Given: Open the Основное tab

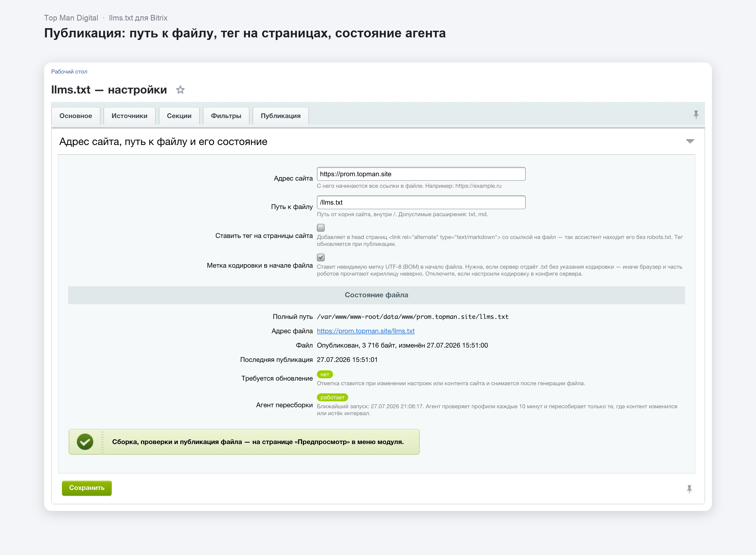Looking at the screenshot, I should 76,116.
